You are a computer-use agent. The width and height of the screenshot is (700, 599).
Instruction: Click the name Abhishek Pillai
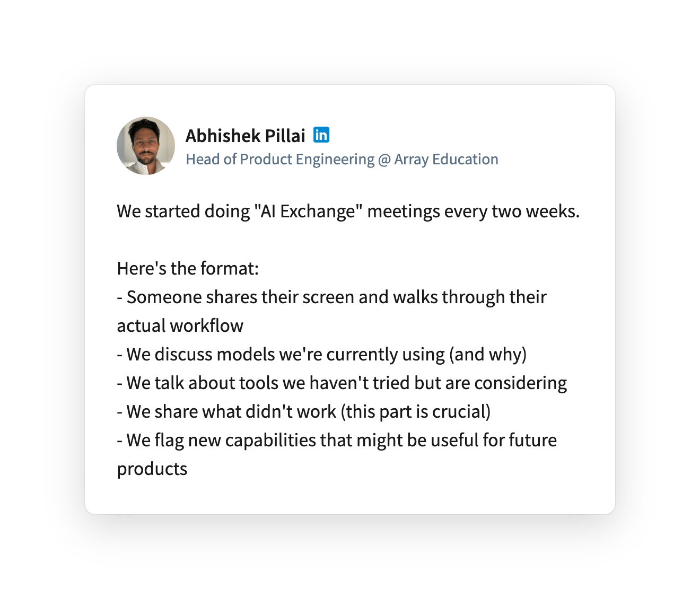pos(246,136)
